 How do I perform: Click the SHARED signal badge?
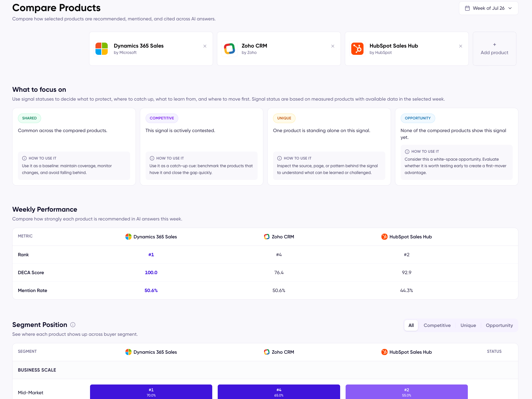coord(29,118)
